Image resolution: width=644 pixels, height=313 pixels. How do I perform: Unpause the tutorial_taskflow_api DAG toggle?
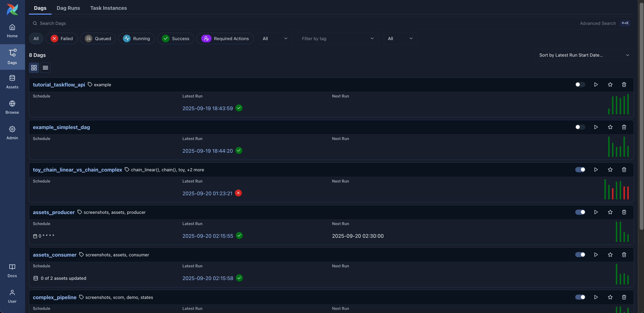click(580, 85)
